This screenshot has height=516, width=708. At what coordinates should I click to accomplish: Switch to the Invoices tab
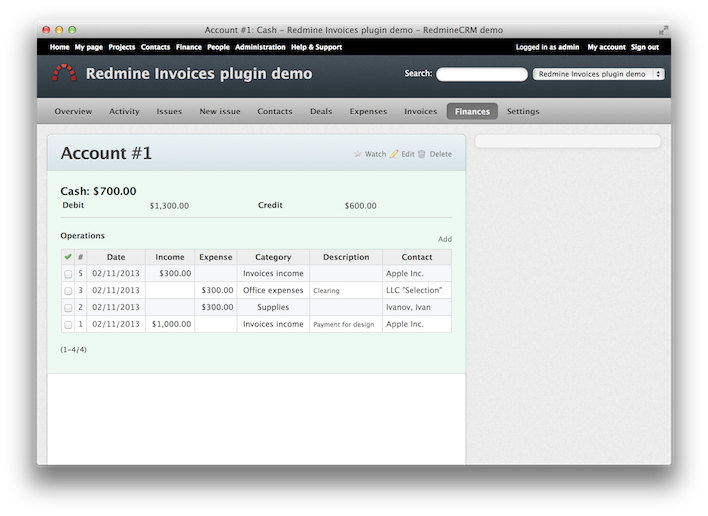coord(420,111)
